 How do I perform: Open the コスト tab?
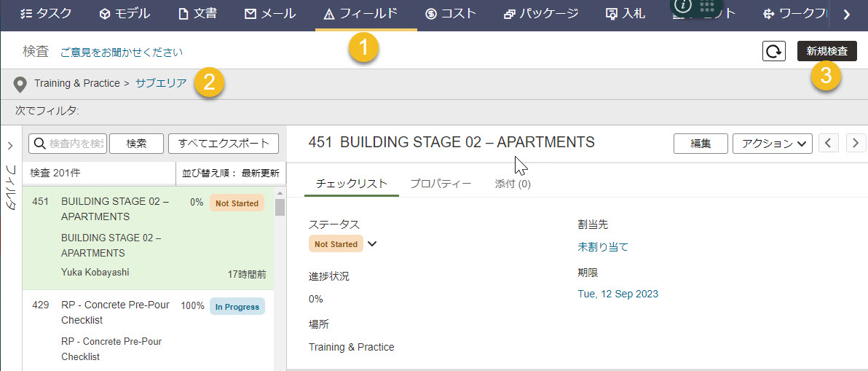(451, 14)
